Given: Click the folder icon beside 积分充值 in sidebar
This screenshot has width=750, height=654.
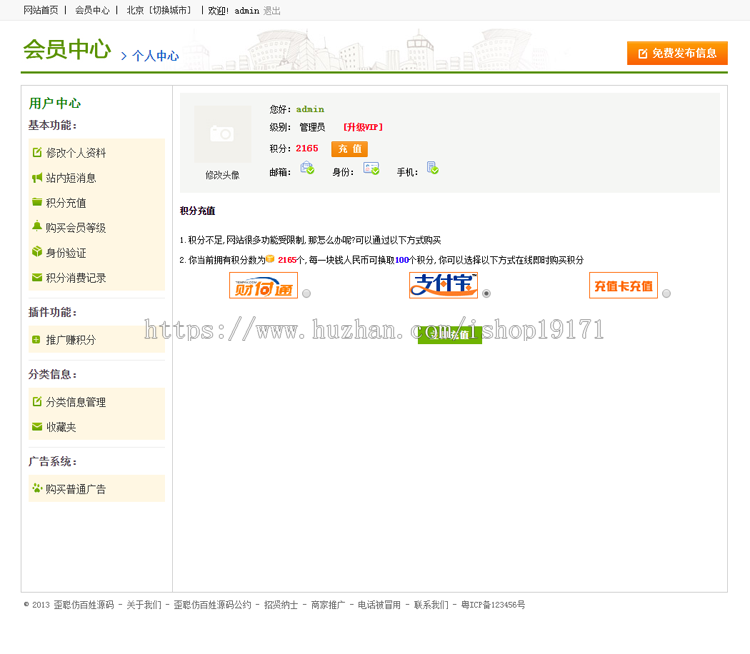Looking at the screenshot, I should pyautogui.click(x=37, y=202).
